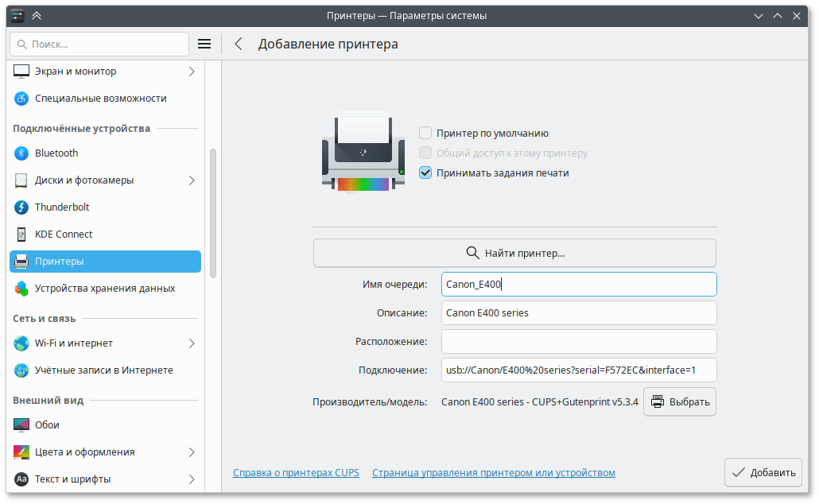Viewport: 819px width, 504px height.
Task: Click the Устройства хранения данных icon
Action: pos(21,289)
